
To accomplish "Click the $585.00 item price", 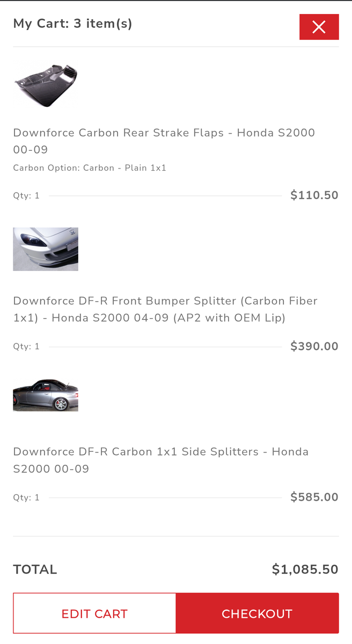I will (314, 497).
